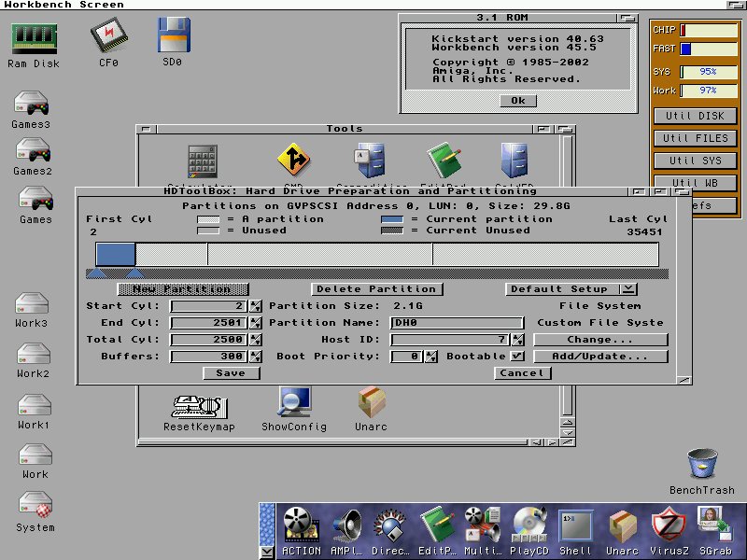Click the Partition Name field DH0
Viewport: 747px width, 560px height.
pyautogui.click(x=457, y=323)
